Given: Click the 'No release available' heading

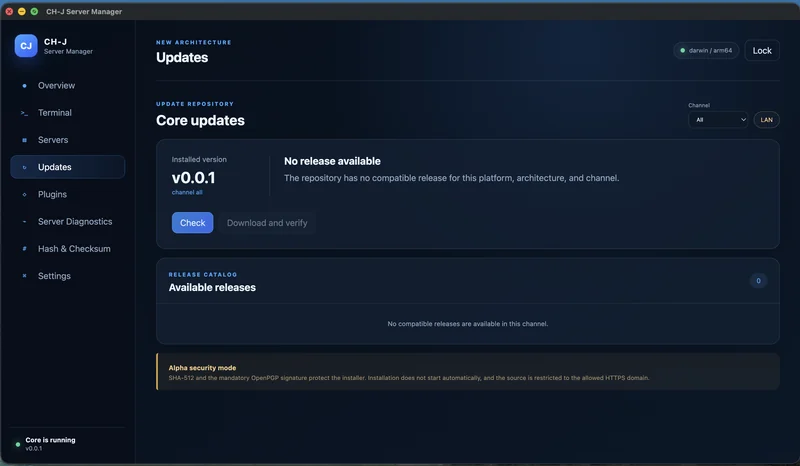Looking at the screenshot, I should click(x=332, y=161).
